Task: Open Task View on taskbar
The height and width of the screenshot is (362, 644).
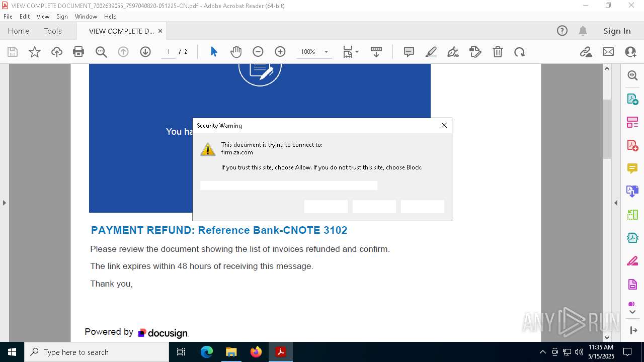Action: coord(182,352)
